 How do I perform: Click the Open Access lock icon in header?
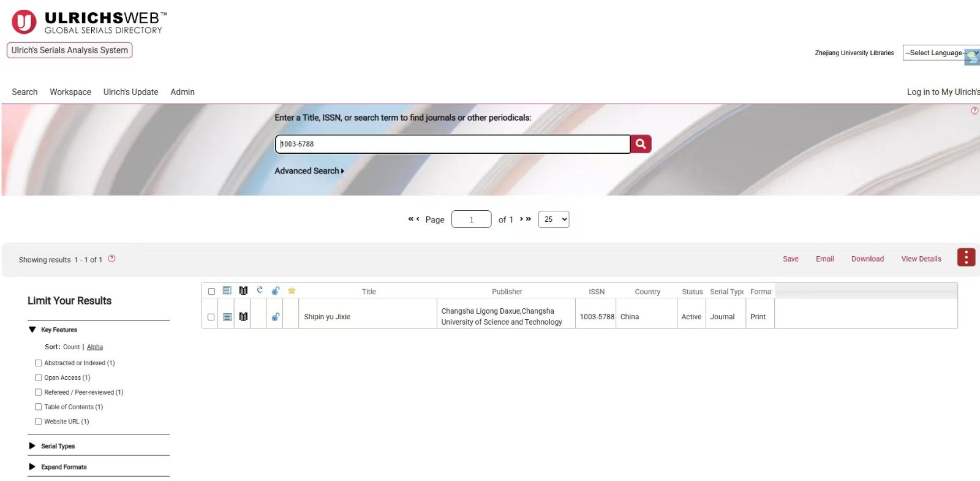[x=276, y=290]
